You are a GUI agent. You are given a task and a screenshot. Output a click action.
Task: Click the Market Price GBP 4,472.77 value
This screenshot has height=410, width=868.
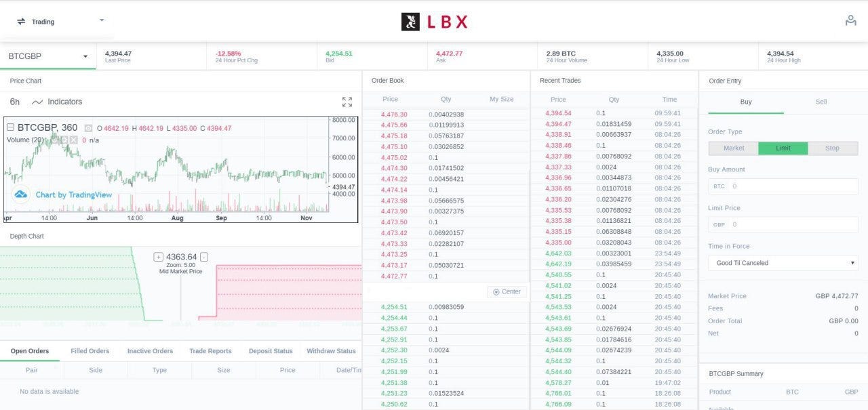pyautogui.click(x=837, y=296)
